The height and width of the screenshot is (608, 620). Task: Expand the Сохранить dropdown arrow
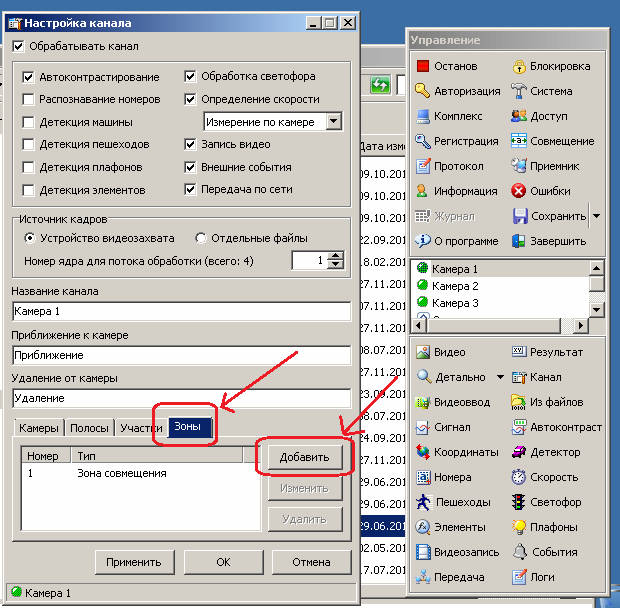(x=597, y=216)
